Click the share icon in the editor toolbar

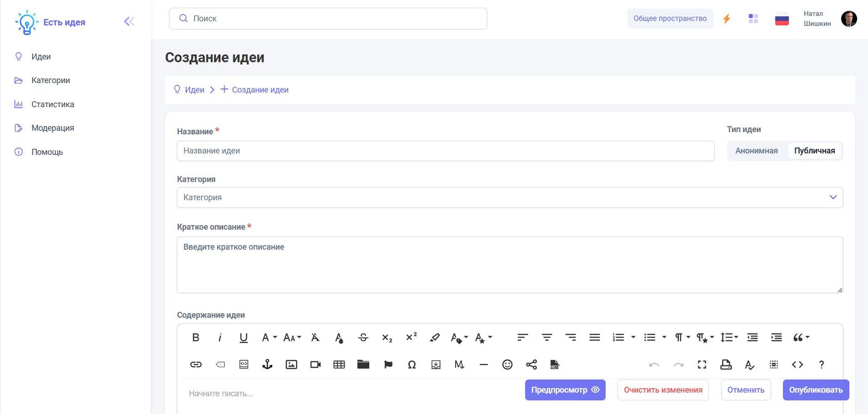[x=532, y=364]
